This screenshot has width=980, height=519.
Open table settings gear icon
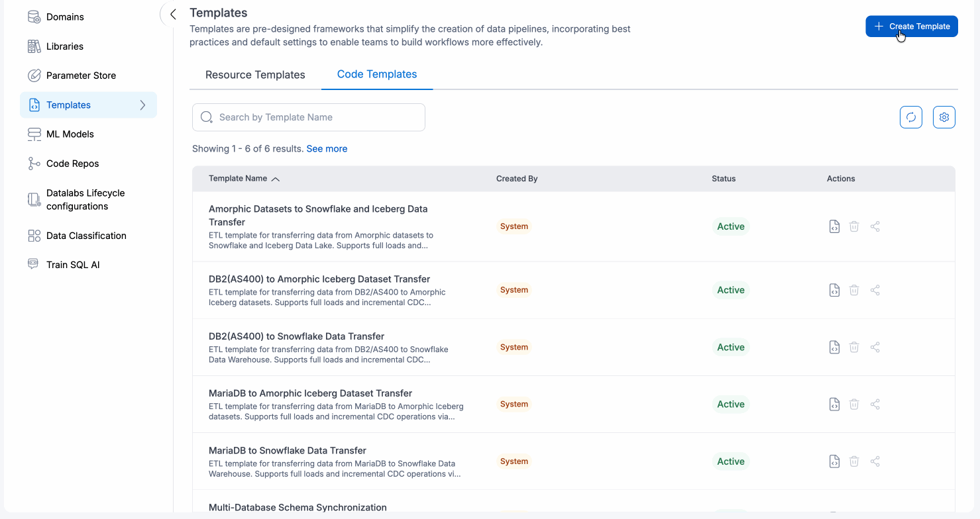pyautogui.click(x=944, y=117)
